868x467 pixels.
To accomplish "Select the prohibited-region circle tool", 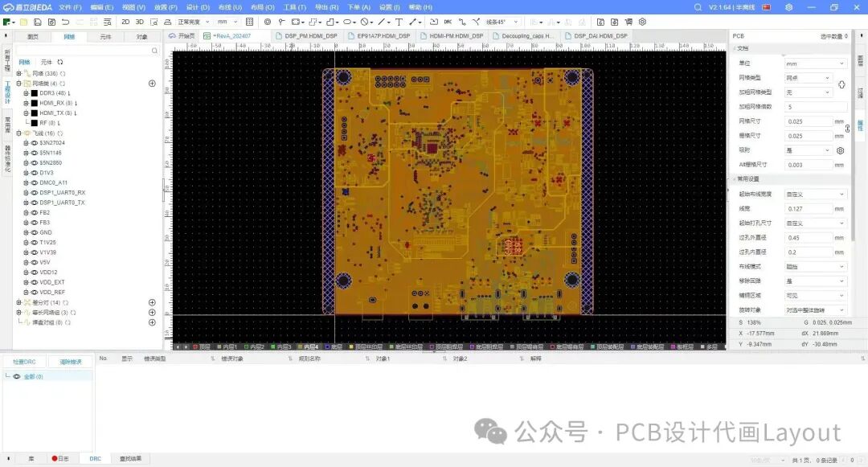I will [364, 23].
